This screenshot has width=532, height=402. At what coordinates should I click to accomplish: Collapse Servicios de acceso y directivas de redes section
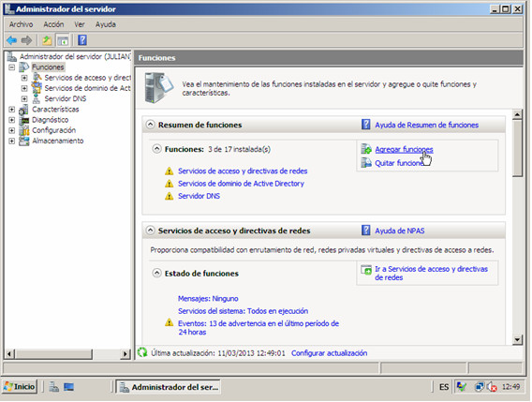point(150,231)
